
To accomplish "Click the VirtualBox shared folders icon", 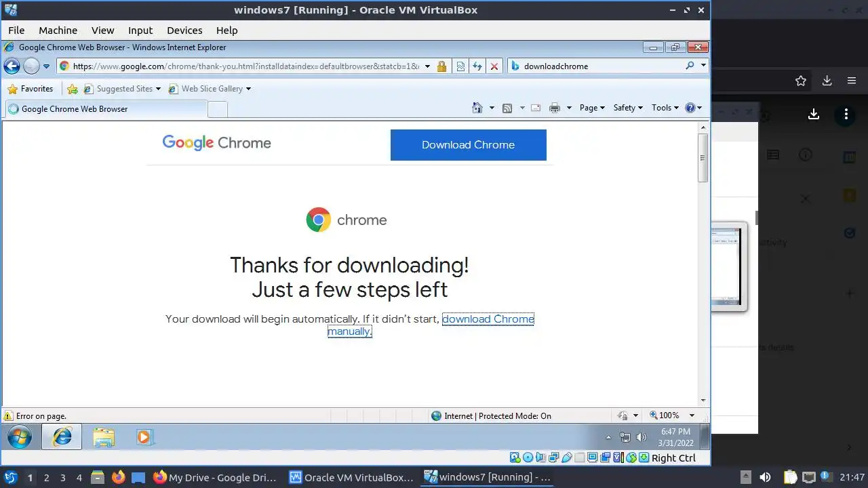I will click(x=580, y=457).
